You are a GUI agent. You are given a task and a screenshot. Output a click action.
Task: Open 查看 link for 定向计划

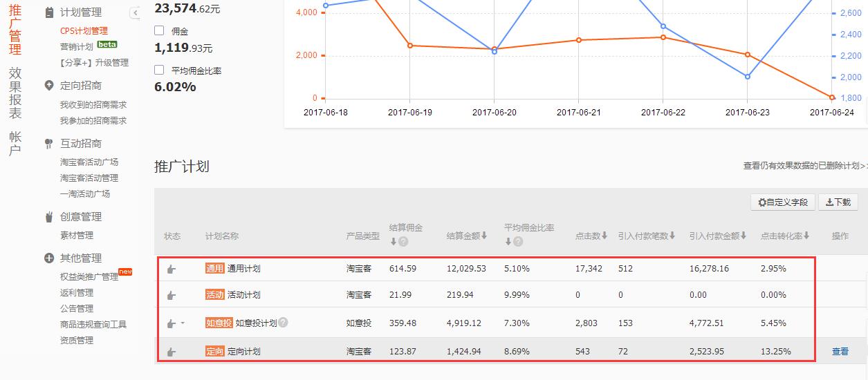tap(840, 352)
